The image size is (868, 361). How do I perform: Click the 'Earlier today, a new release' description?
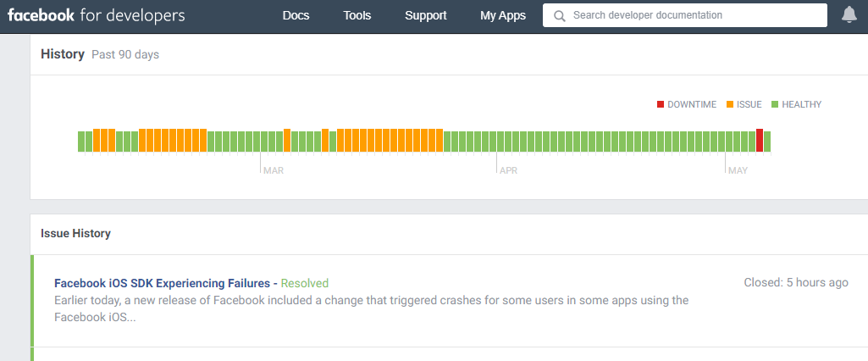click(x=372, y=309)
